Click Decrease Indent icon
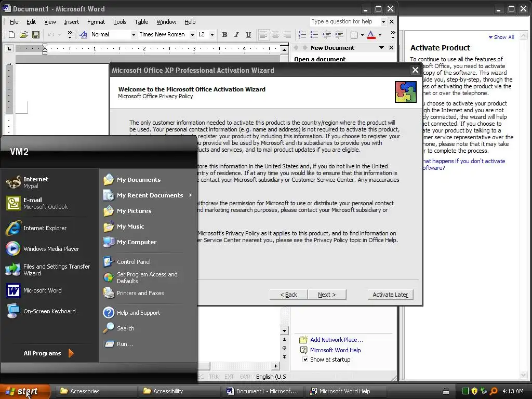The height and width of the screenshot is (399, 532). click(x=326, y=35)
